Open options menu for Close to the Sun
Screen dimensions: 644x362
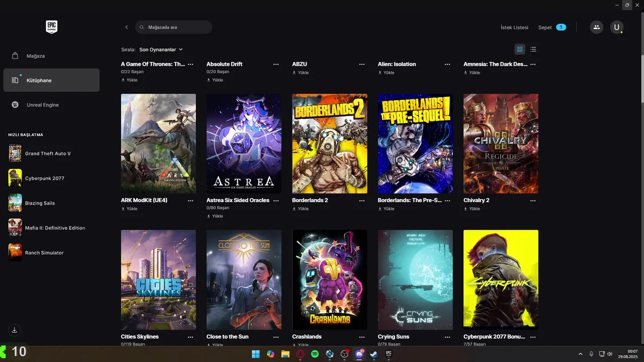(276, 337)
